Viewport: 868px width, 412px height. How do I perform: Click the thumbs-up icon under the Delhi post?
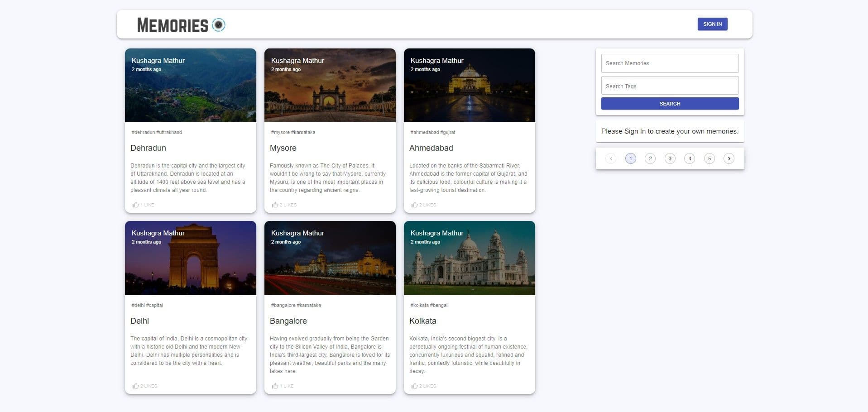click(136, 386)
